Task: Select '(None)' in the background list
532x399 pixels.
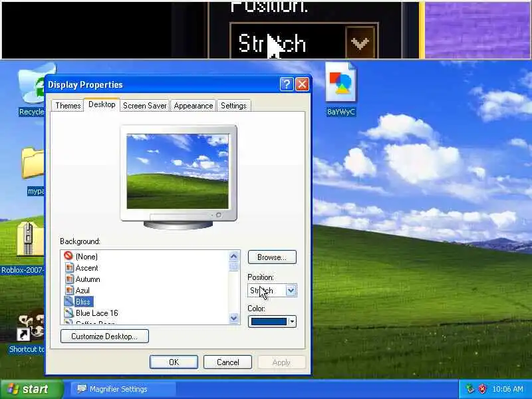Action: (x=86, y=257)
